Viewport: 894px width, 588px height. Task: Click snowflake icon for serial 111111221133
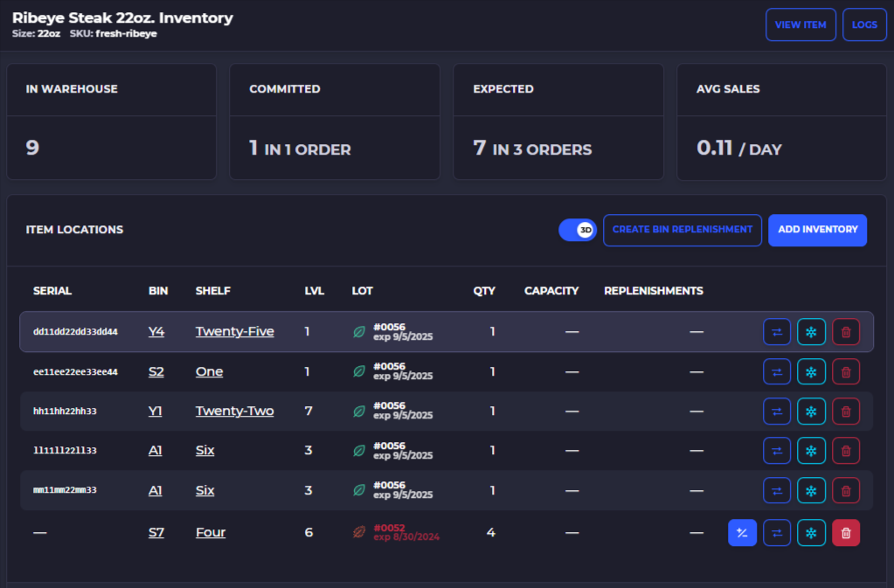pos(811,451)
